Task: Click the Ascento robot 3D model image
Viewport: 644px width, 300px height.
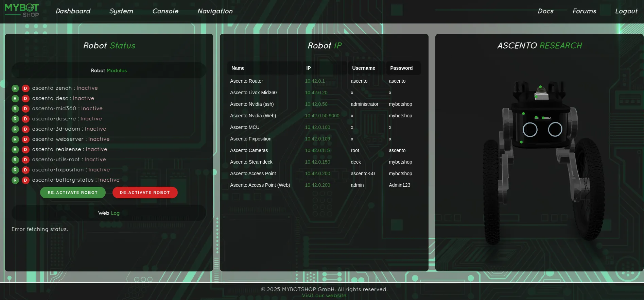Action: (539, 160)
